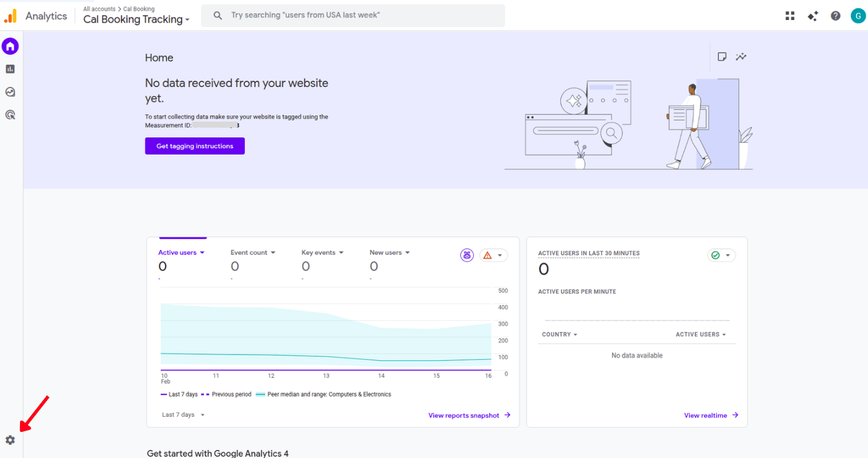
Task: Focus the Analytics search field
Action: tap(353, 16)
